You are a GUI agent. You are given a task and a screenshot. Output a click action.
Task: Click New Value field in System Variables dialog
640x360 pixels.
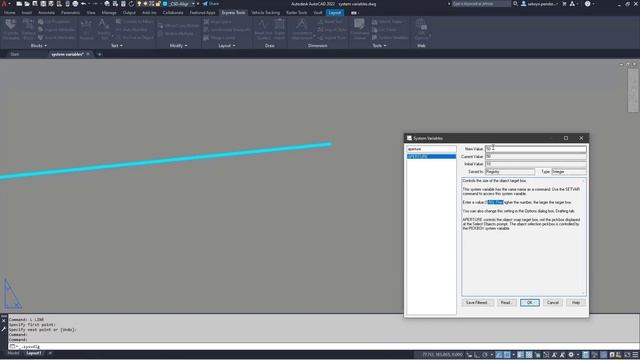coord(536,149)
